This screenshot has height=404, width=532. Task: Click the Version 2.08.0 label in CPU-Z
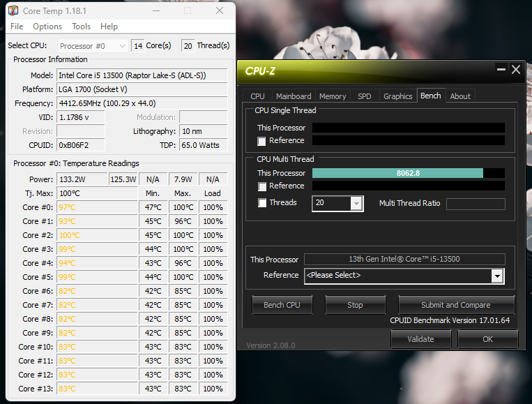(271, 345)
